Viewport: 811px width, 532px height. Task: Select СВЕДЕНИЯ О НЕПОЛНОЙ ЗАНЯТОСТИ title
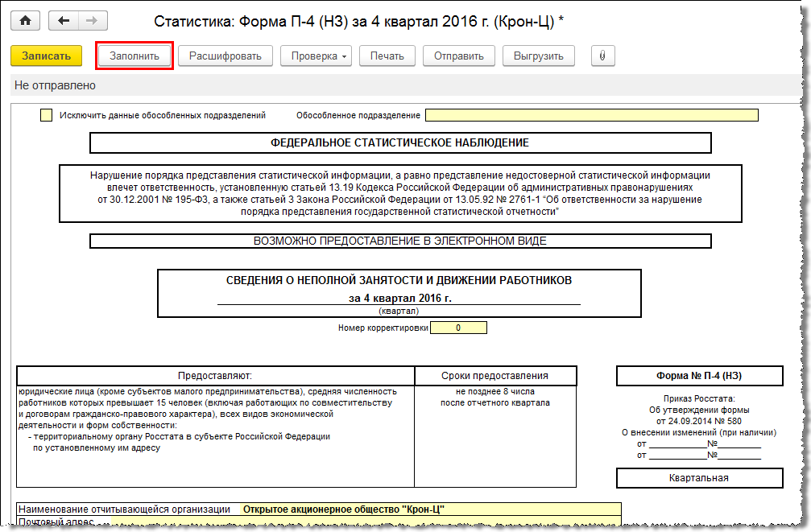click(x=399, y=280)
